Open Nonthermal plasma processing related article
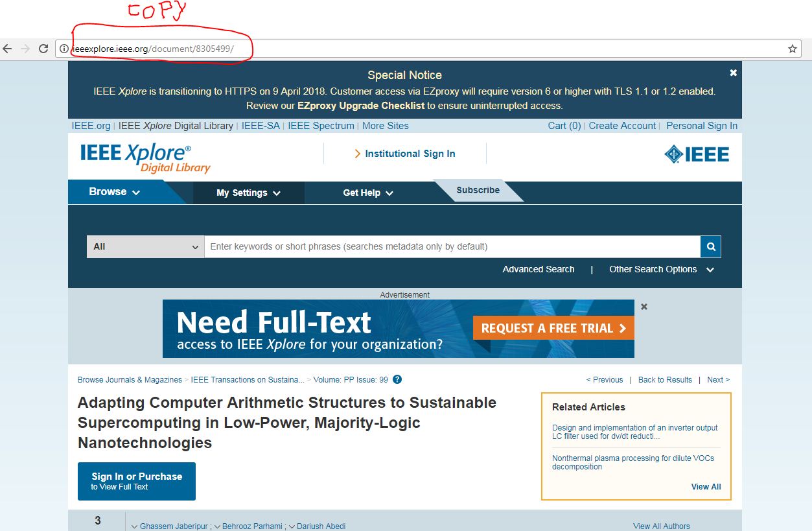This screenshot has height=531, width=812. point(633,462)
